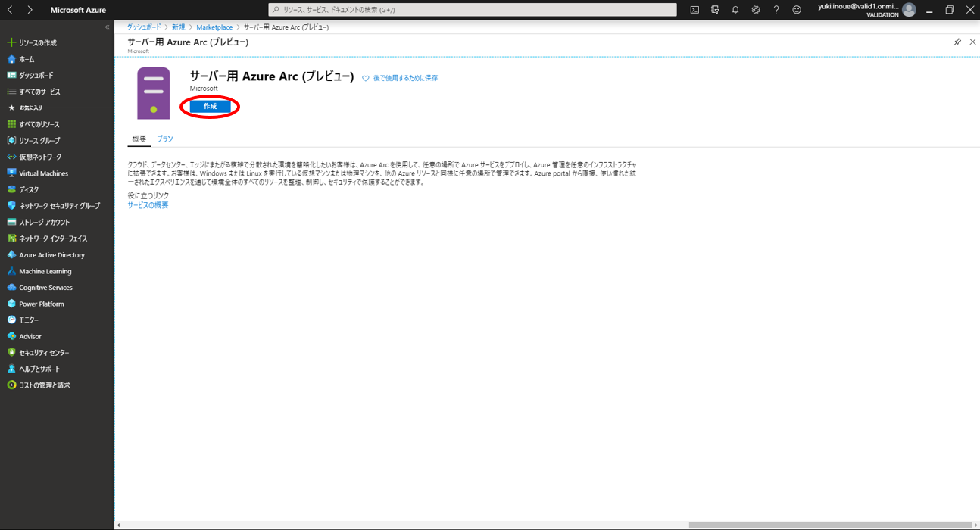Screen dimensions: 980x530
Task: Close the Azure Arc blade
Action: tap(972, 42)
